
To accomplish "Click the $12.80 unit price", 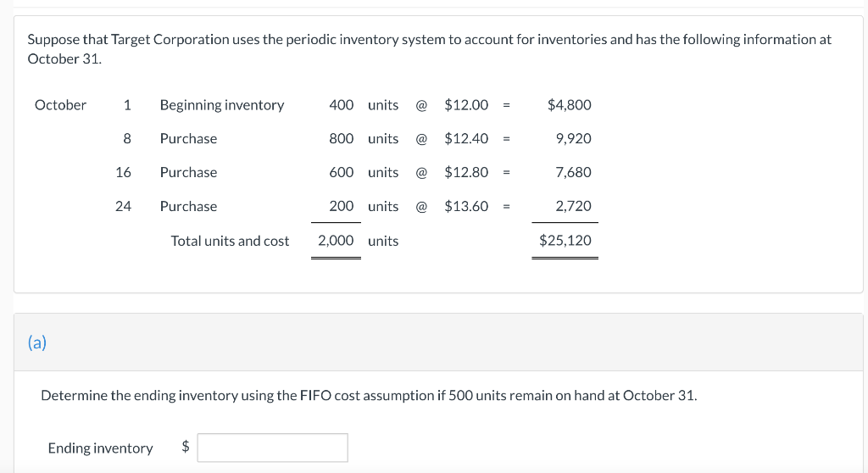I will pos(466,172).
